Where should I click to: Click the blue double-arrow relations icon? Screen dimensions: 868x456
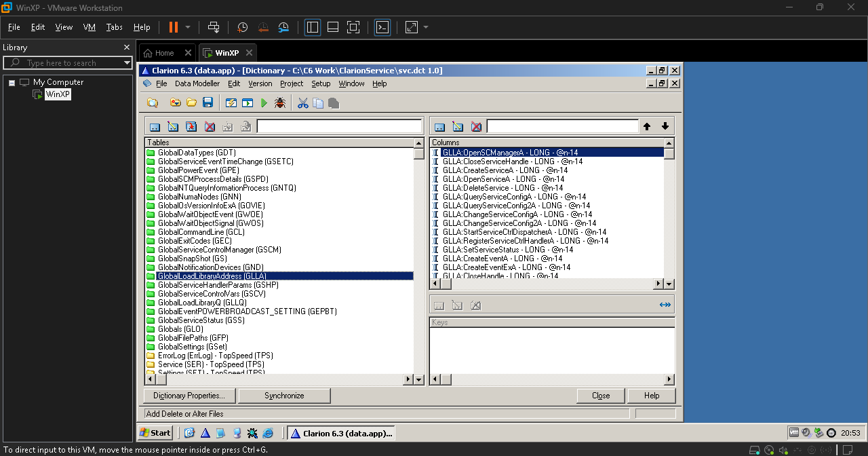[665, 305]
